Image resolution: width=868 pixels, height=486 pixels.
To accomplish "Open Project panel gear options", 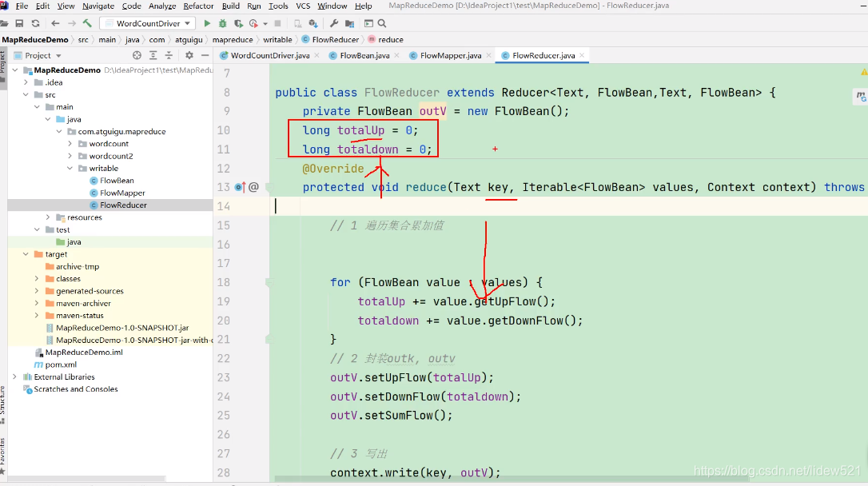I will click(189, 55).
